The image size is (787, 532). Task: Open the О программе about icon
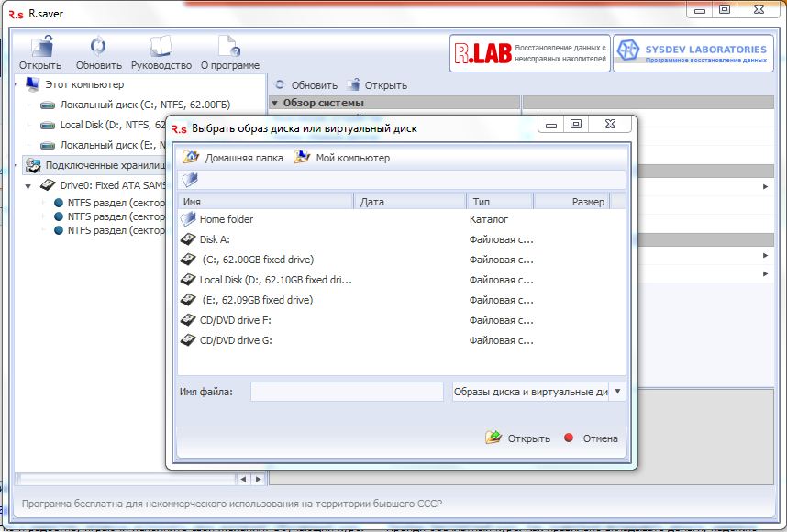coord(230,52)
